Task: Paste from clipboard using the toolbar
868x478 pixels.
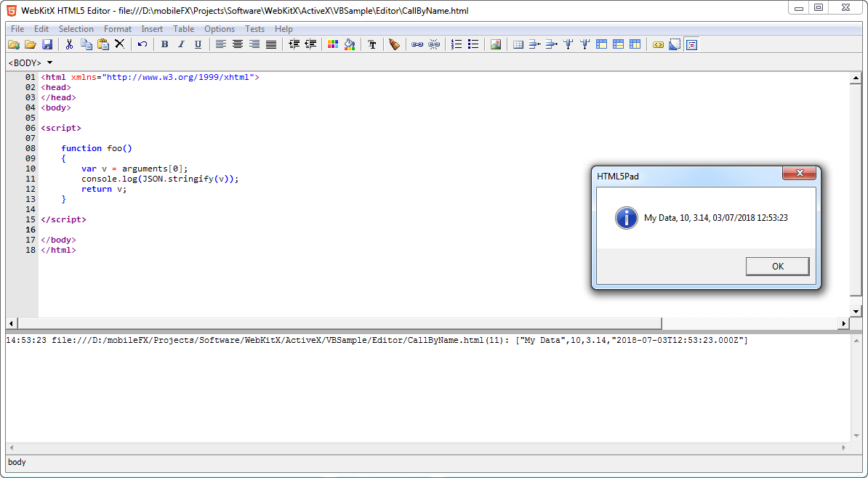Action: click(x=103, y=44)
